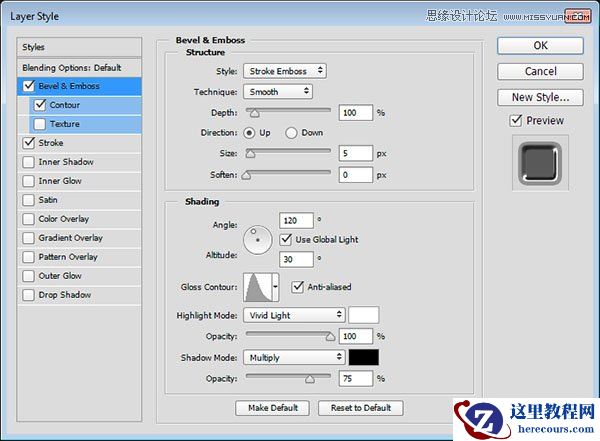Enable the Gradient Overlay checkbox

click(x=29, y=238)
